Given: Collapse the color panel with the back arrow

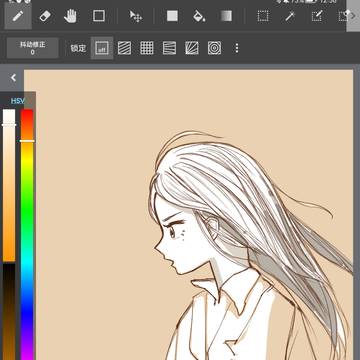Looking at the screenshot, I should pyautogui.click(x=13, y=78).
